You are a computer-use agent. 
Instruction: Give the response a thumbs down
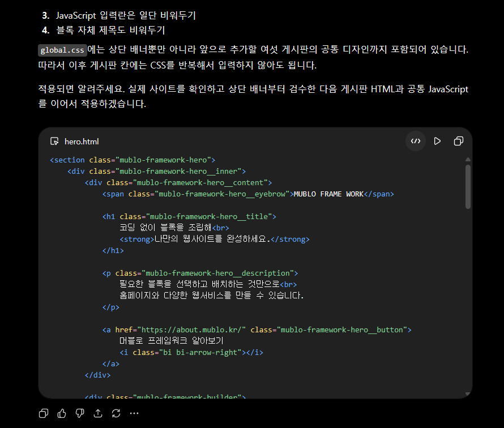80,413
